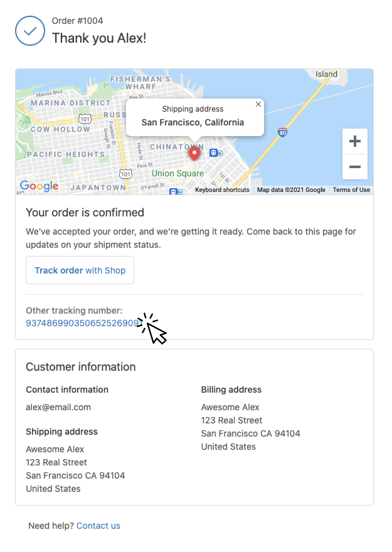Viewport: 392px width, 552px height.
Task: Show map Keyboard shortcuts
Action: pos(222,190)
